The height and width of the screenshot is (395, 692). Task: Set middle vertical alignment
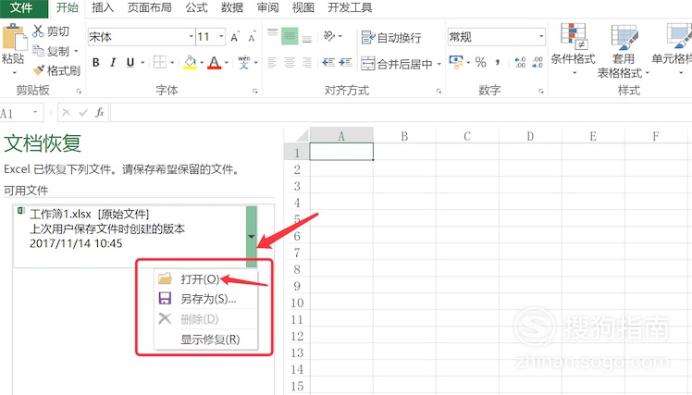[x=290, y=36]
